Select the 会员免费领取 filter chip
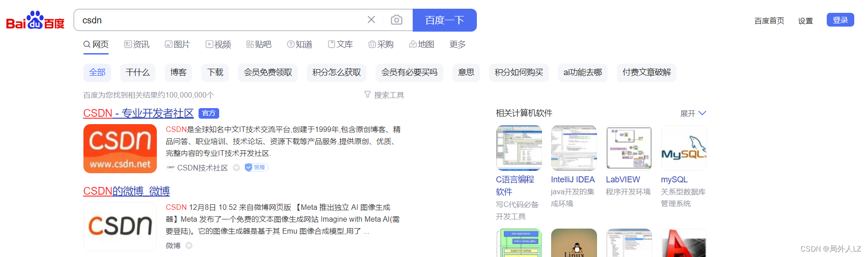Image resolution: width=868 pixels, height=257 pixels. (x=268, y=72)
